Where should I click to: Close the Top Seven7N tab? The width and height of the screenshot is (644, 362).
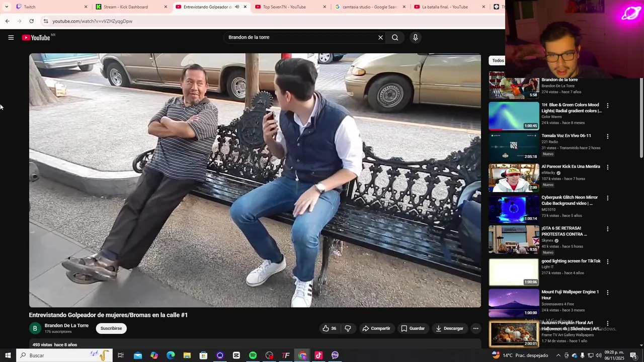click(x=325, y=7)
